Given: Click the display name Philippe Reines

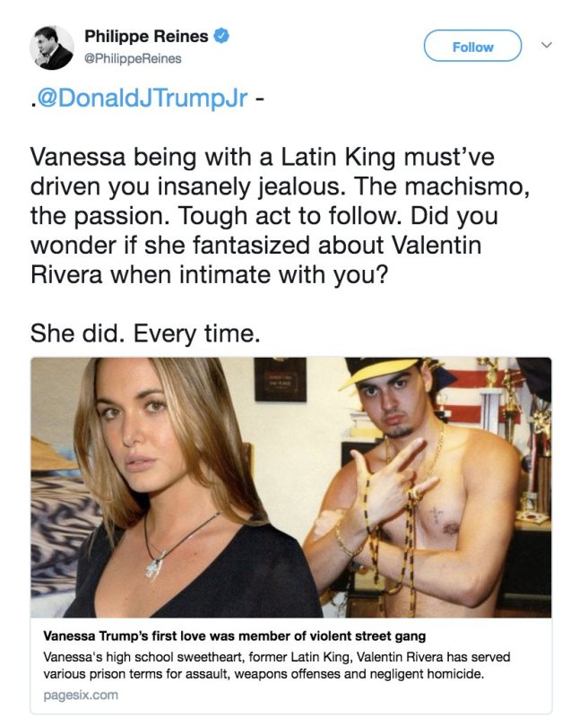Looking at the screenshot, I should click(146, 37).
